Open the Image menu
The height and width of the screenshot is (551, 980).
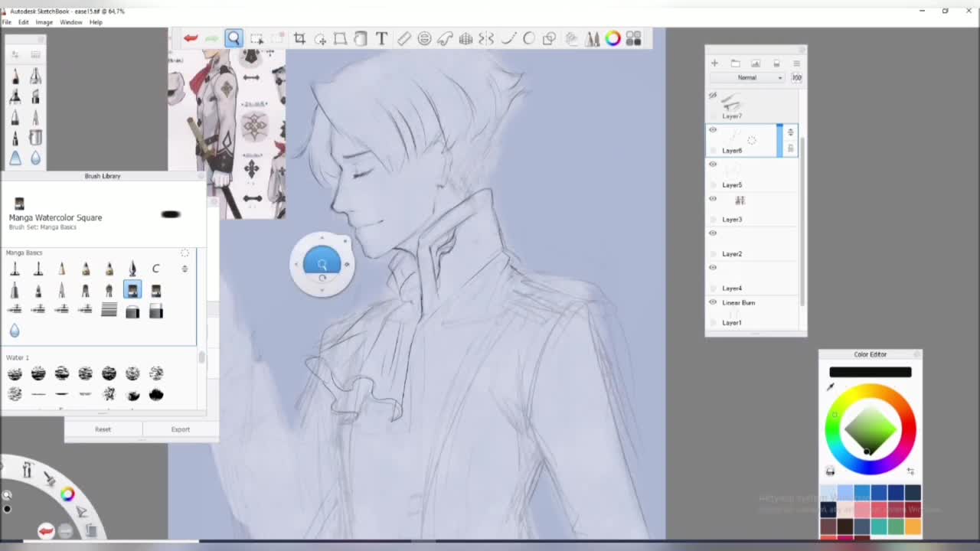pos(44,22)
